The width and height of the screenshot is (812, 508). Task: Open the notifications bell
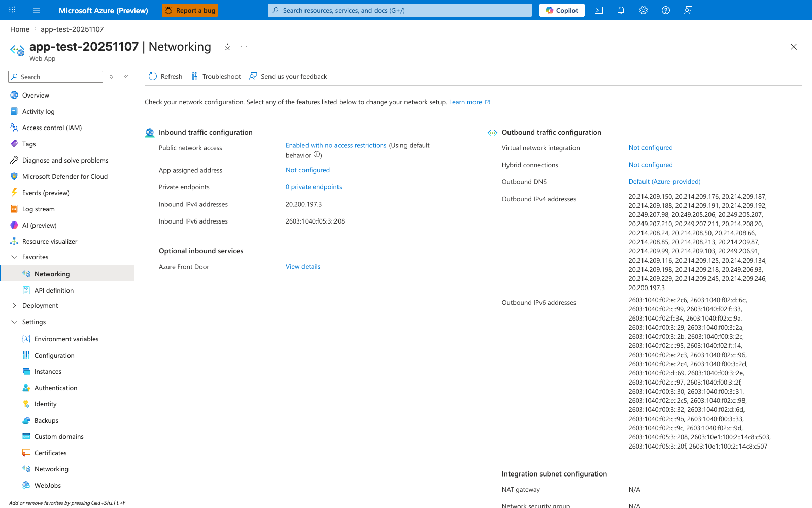point(621,10)
